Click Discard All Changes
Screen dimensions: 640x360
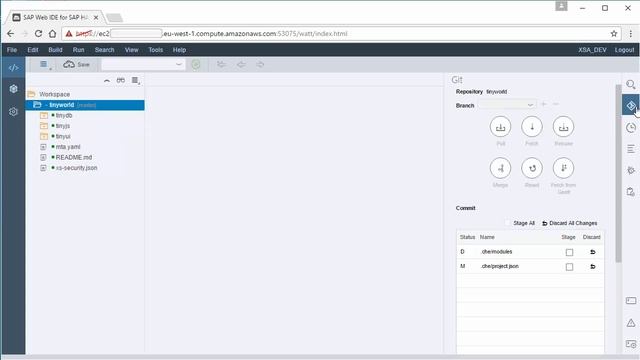pyautogui.click(x=569, y=223)
